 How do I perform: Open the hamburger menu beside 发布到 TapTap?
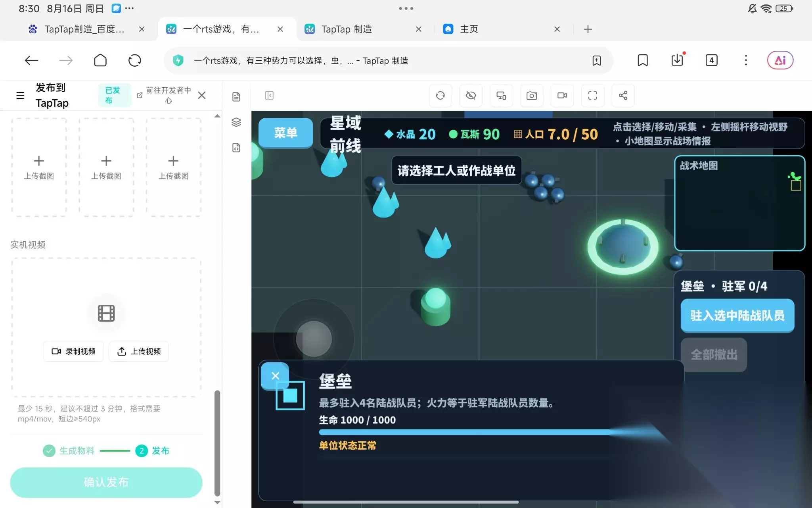tap(20, 96)
